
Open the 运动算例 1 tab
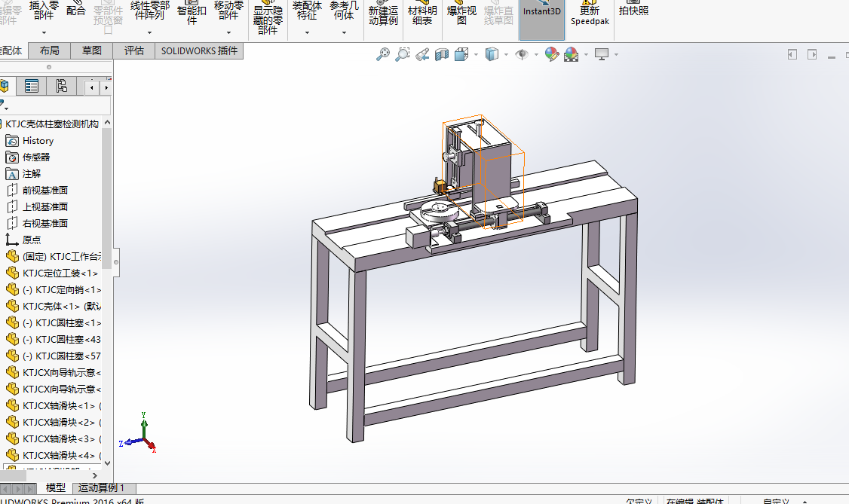tap(101, 488)
